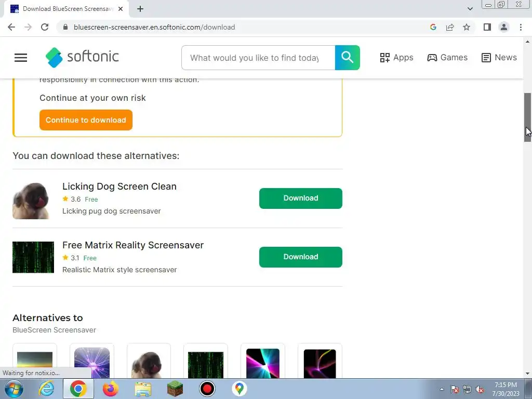
Task: Share this page using the share icon
Action: 450,27
